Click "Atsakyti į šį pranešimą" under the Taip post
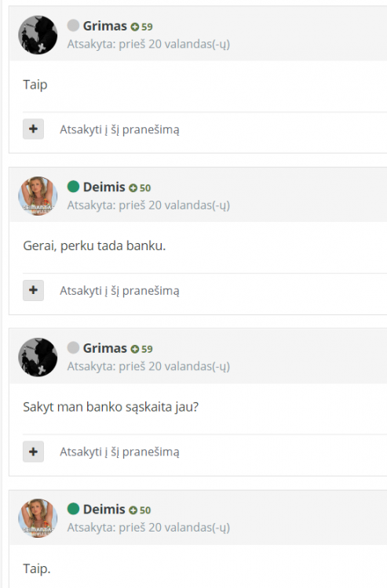Viewport: 387px width, 588px height. click(119, 129)
